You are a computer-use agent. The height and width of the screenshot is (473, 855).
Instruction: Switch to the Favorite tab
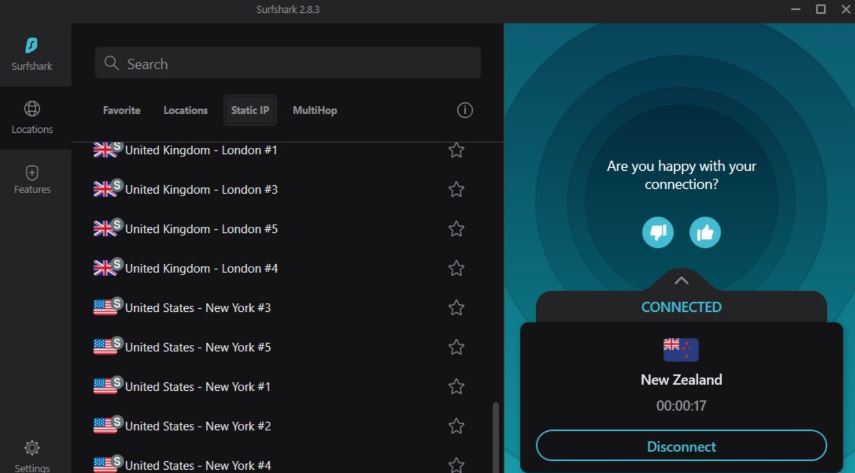pos(122,110)
